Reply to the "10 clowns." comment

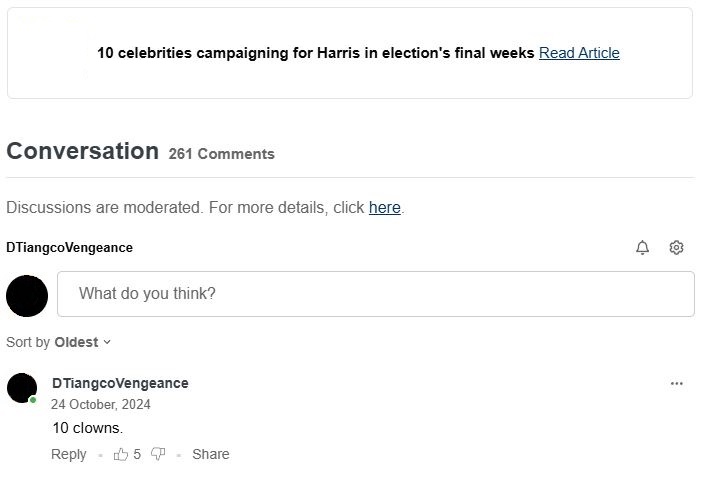pyautogui.click(x=69, y=454)
